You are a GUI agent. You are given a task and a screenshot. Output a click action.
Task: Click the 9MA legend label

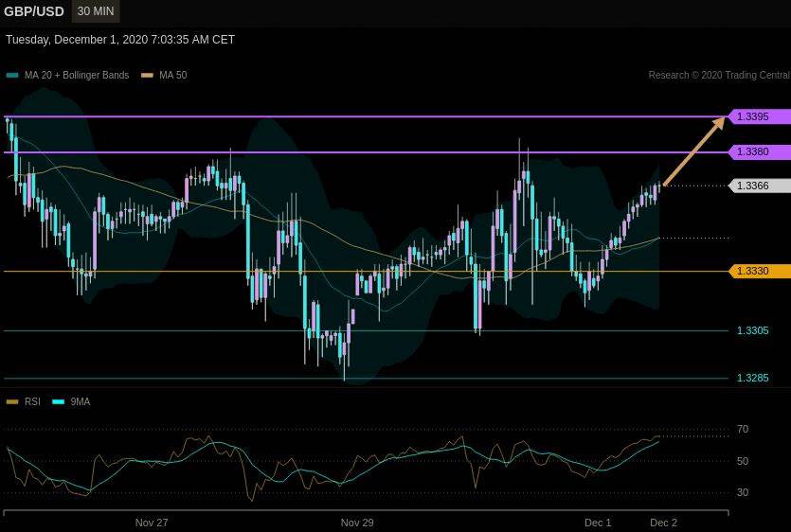81,402
